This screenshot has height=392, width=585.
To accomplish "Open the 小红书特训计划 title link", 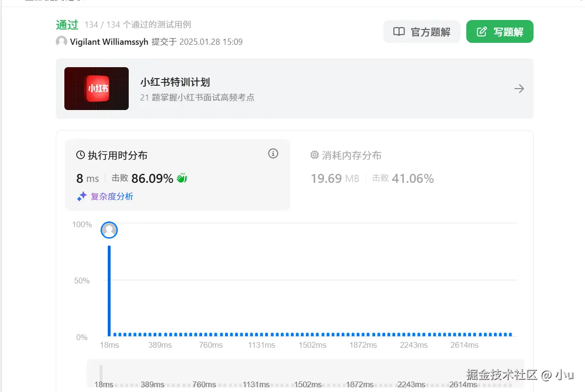I will pos(175,82).
